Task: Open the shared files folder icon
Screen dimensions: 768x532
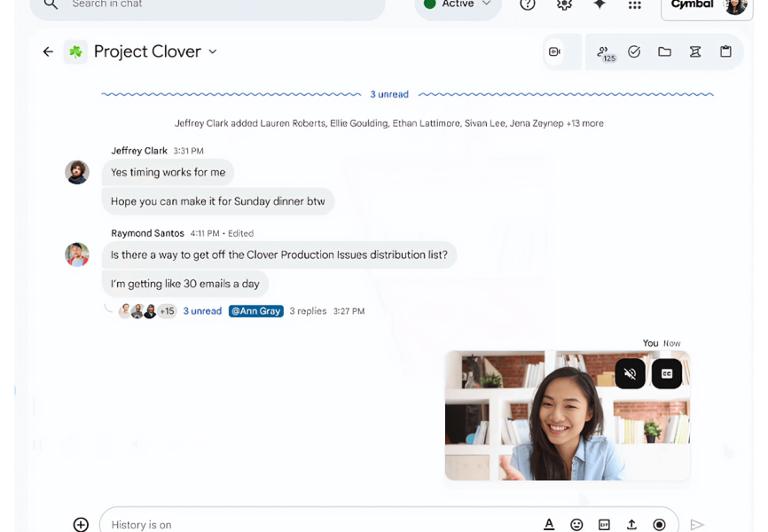Action: click(x=664, y=51)
